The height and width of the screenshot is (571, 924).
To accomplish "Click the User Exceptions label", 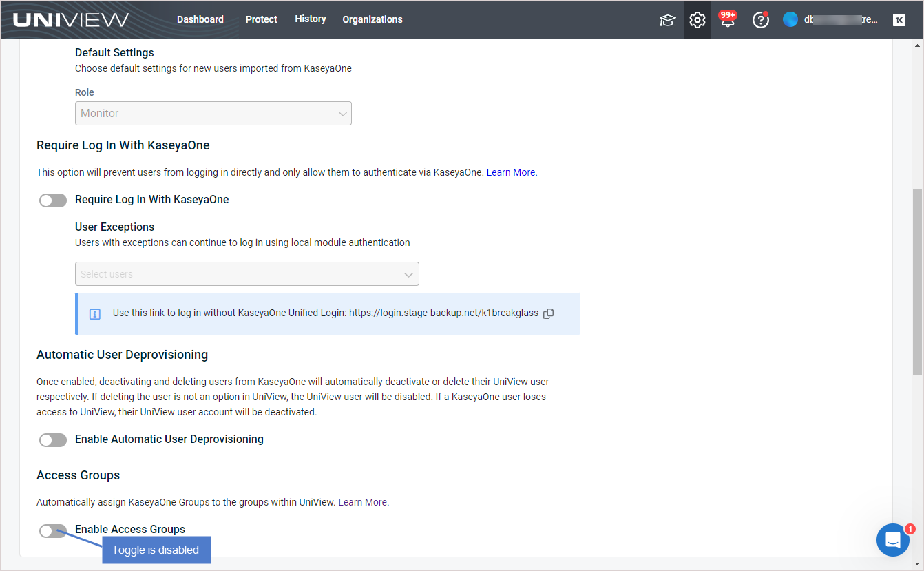I will point(114,227).
